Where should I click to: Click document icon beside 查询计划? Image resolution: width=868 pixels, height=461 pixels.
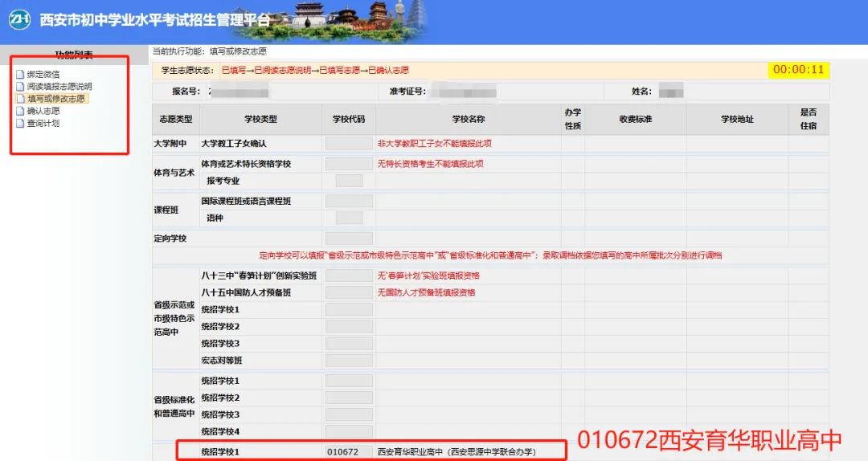pos(20,123)
